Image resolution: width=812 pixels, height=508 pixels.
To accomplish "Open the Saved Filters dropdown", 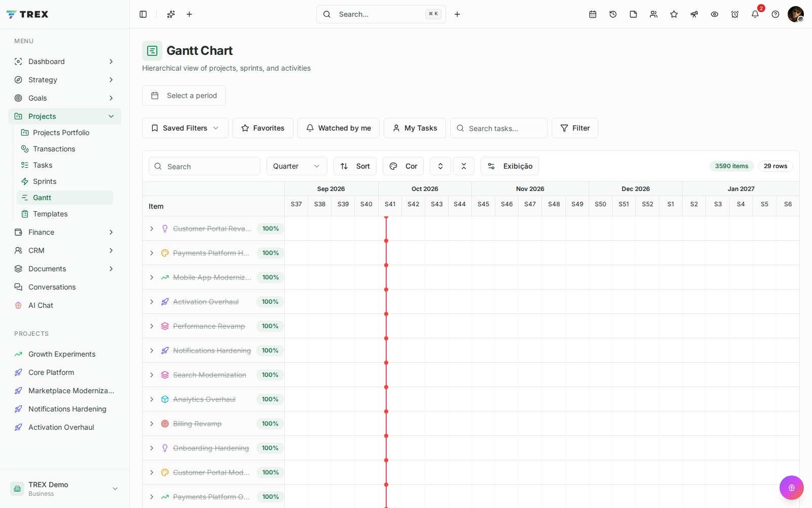I will pos(185,128).
